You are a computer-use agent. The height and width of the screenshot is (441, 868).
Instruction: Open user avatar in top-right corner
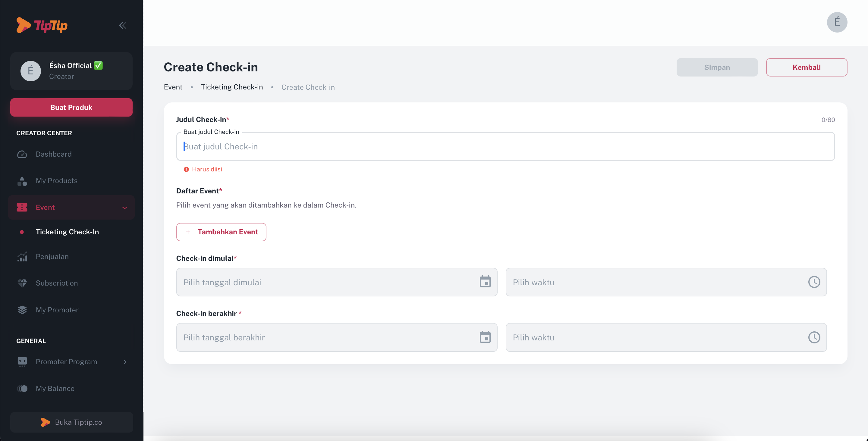[837, 22]
